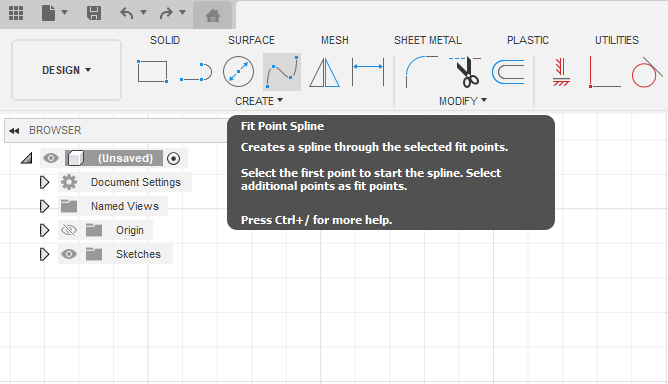This screenshot has height=384, width=668.
Task: Select the Line sketch tool icon
Action: click(x=196, y=72)
